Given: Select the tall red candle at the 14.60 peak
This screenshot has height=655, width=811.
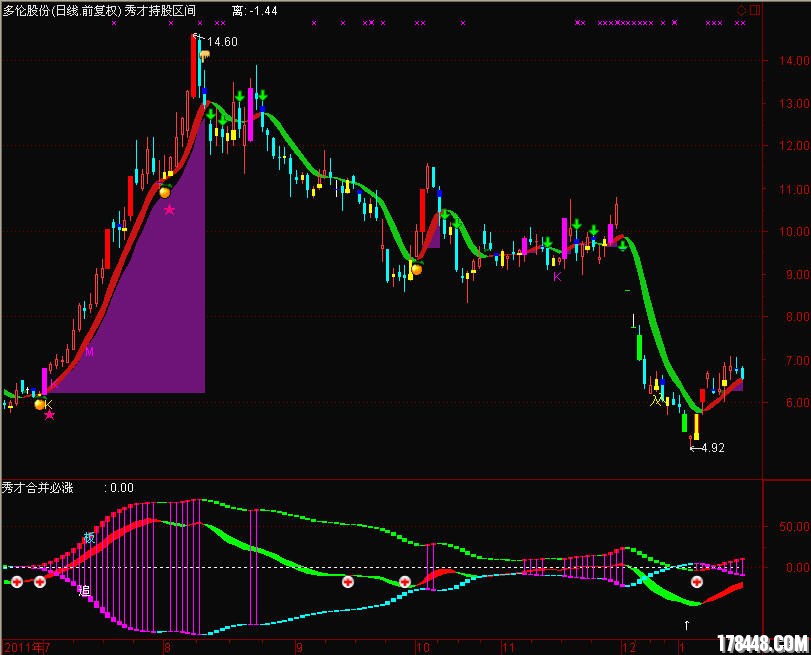Looking at the screenshot, I should [x=193, y=66].
